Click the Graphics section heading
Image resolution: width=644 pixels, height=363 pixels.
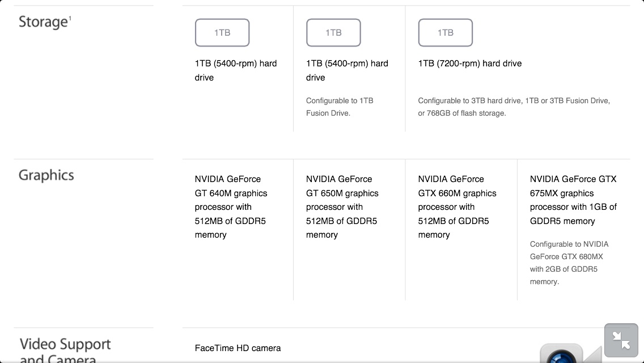pos(46,175)
